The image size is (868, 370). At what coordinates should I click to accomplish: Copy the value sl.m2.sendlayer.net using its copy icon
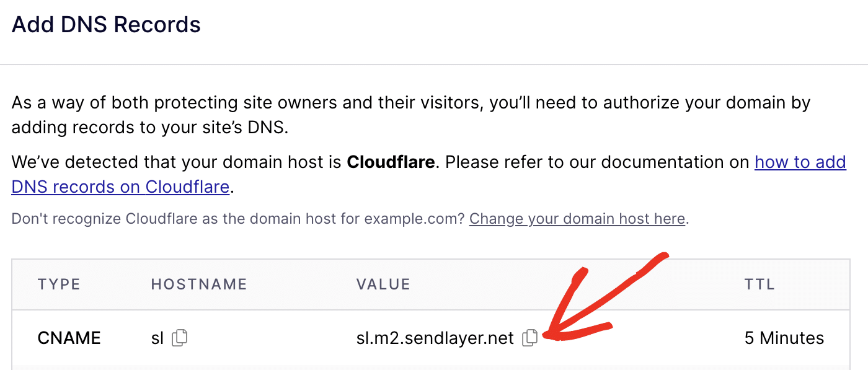click(x=531, y=338)
